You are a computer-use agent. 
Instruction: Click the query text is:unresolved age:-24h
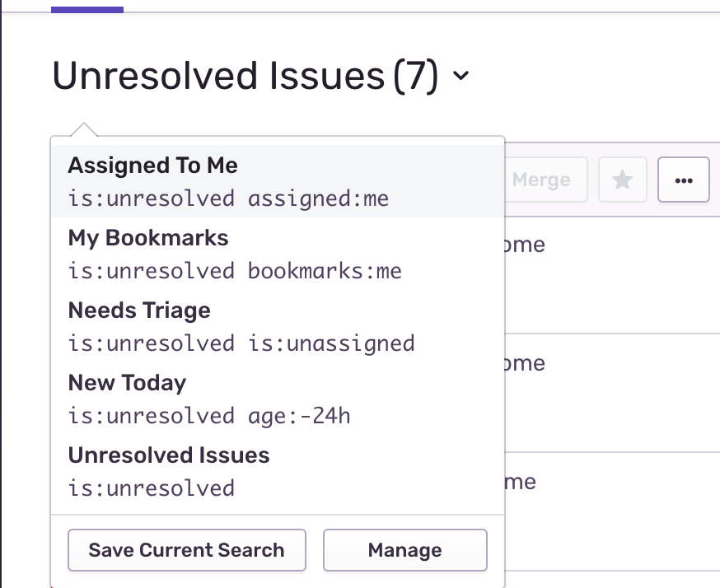(209, 416)
